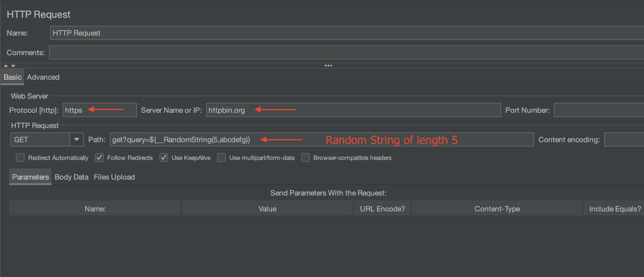Check Browser-compatible headers box
Image resolution: width=644 pixels, height=277 pixels.
point(305,158)
